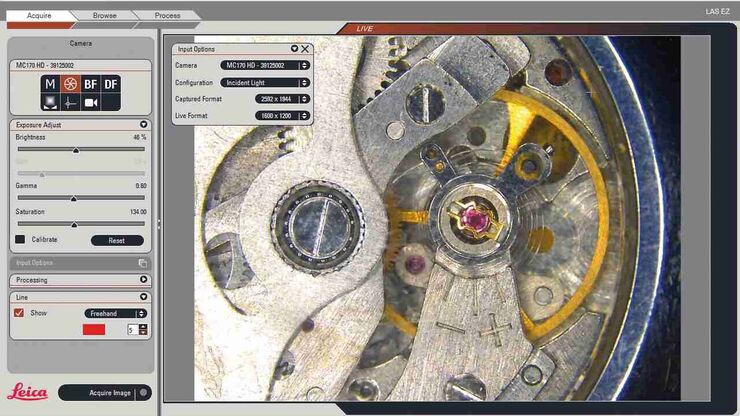Decrease line width with down stepper
Viewport: 740px width, 416px height.
143,332
